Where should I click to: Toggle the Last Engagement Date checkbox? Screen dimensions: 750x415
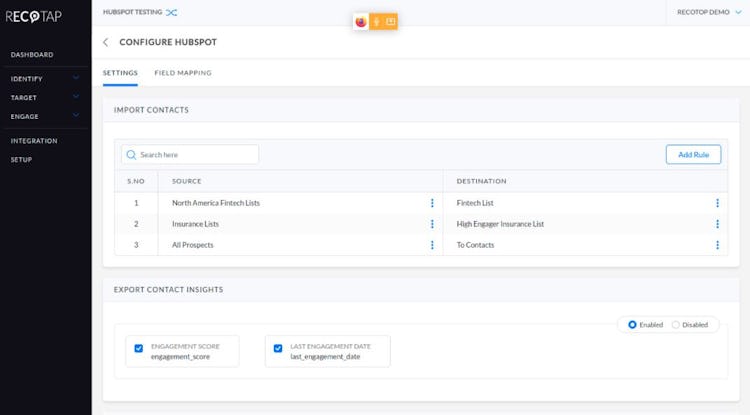[x=278, y=348]
